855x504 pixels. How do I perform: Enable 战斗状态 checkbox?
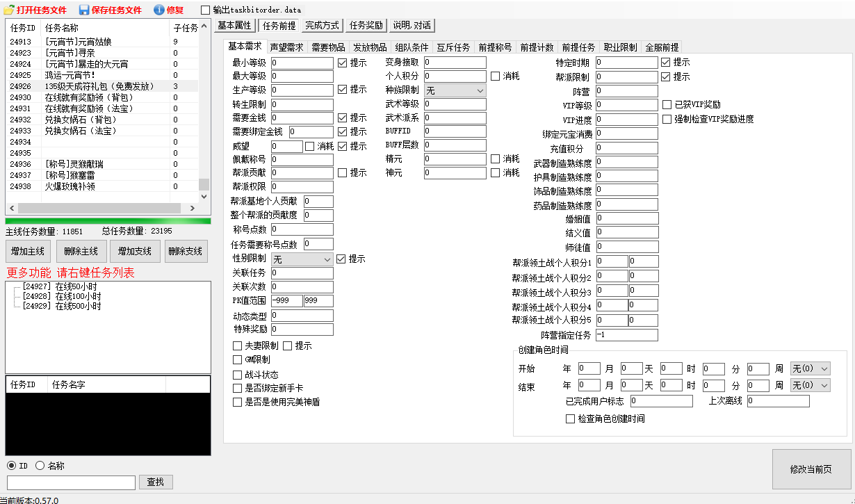pos(237,375)
